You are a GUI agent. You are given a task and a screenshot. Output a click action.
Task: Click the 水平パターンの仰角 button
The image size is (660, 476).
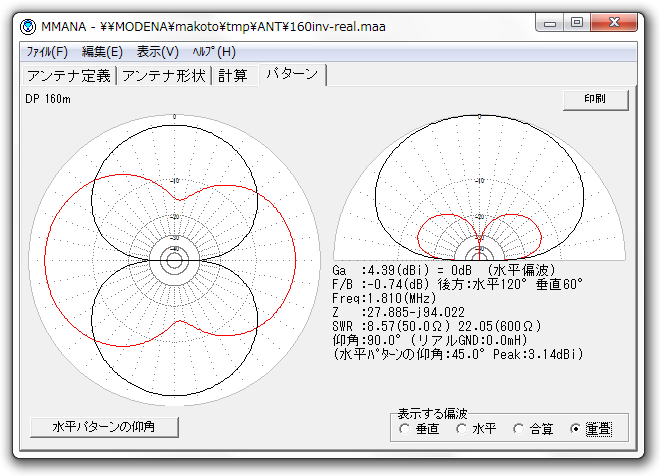104,427
